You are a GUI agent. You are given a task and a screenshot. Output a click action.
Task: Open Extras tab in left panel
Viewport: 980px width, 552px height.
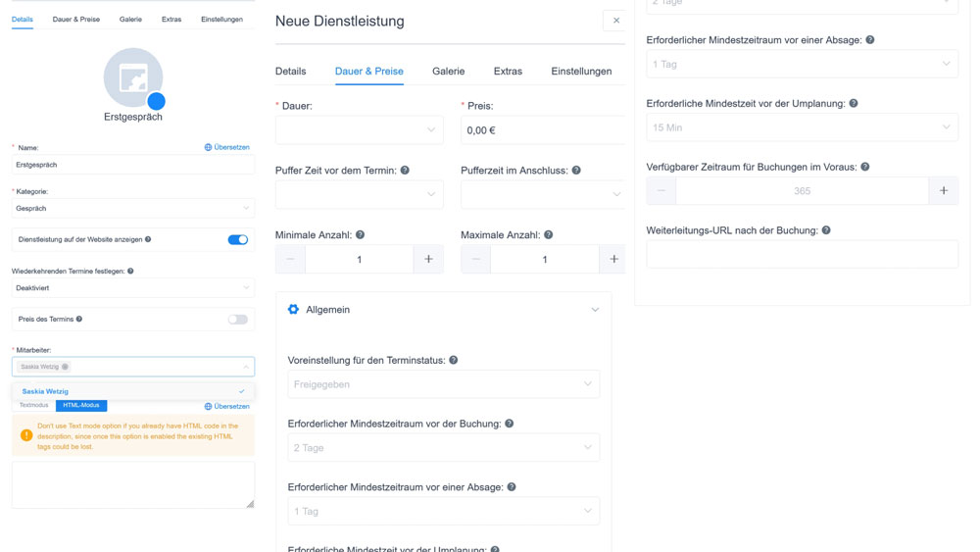[171, 20]
